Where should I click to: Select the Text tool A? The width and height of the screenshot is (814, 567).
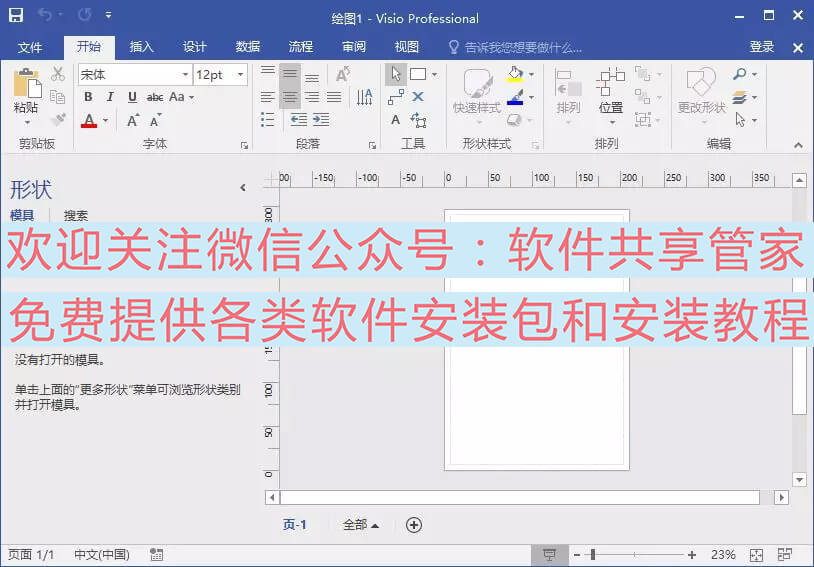coord(396,120)
